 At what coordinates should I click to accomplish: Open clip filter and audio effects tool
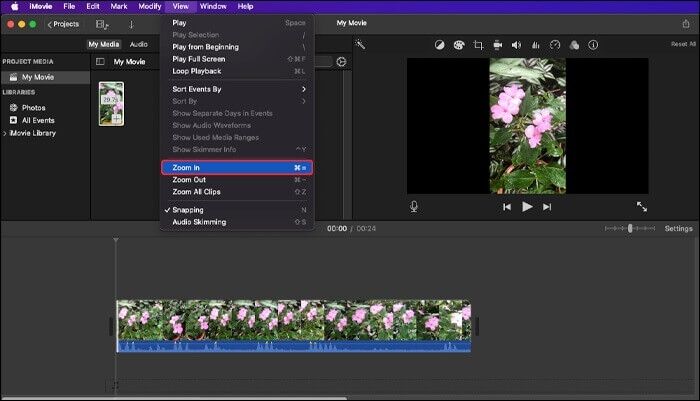click(x=574, y=45)
